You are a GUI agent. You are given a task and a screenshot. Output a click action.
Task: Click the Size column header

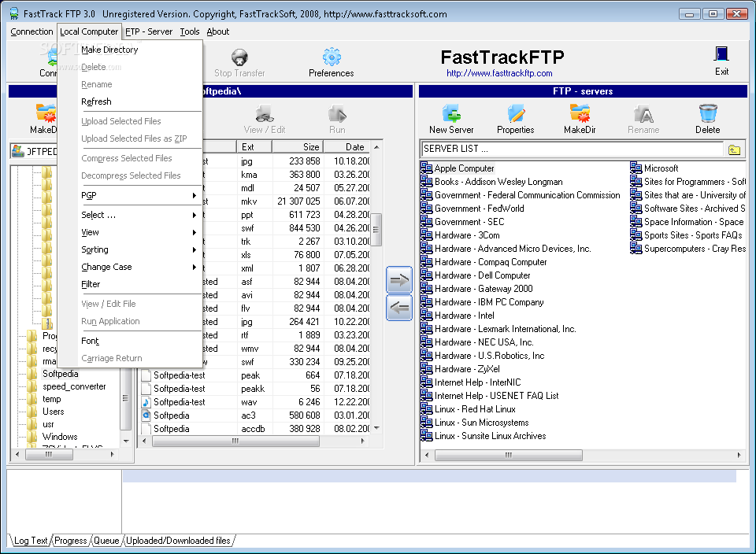pos(298,147)
